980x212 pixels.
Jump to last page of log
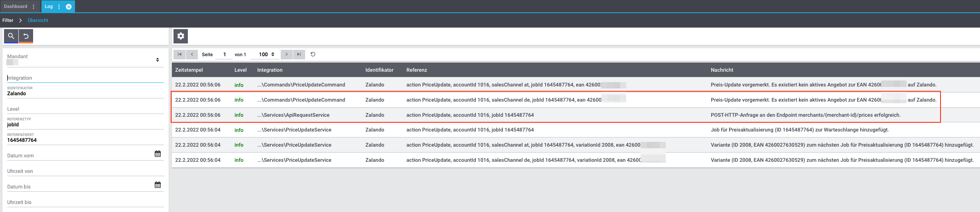coord(299,55)
